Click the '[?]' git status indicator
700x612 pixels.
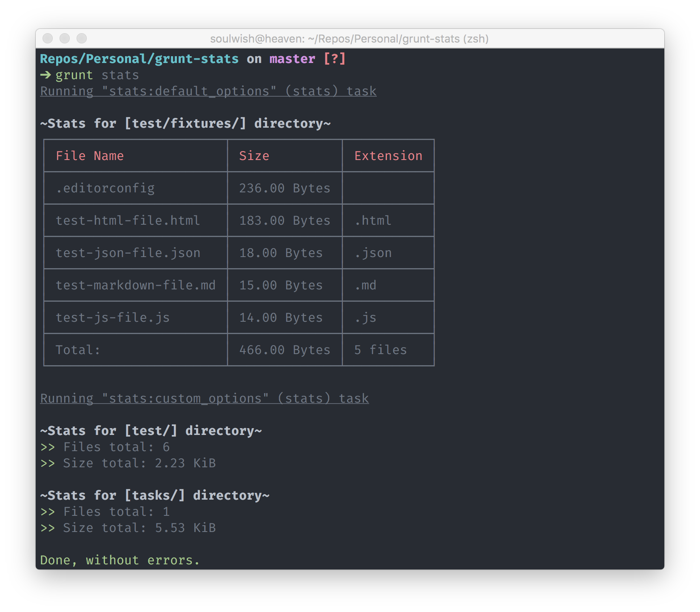335,59
